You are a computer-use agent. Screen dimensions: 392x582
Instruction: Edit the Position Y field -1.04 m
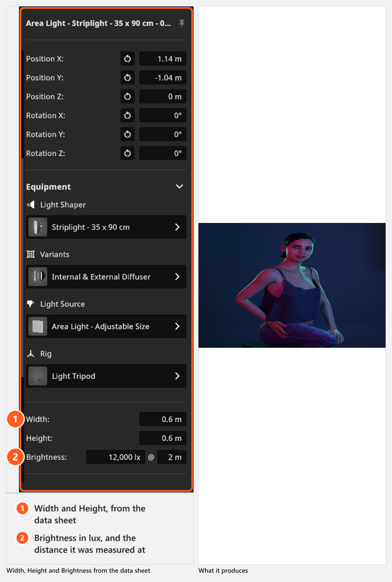(163, 78)
